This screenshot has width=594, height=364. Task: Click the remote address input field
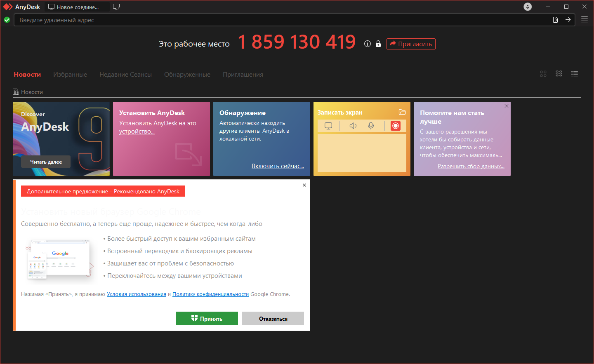pyautogui.click(x=280, y=20)
